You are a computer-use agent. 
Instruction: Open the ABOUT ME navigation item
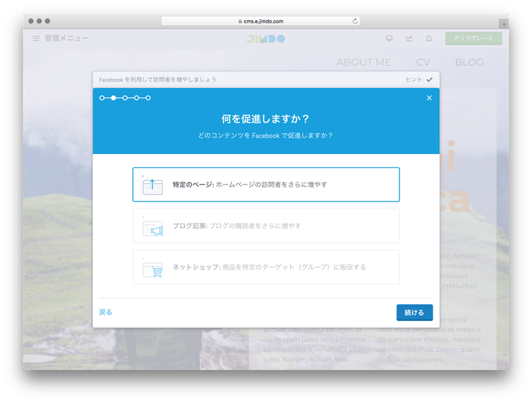point(364,62)
